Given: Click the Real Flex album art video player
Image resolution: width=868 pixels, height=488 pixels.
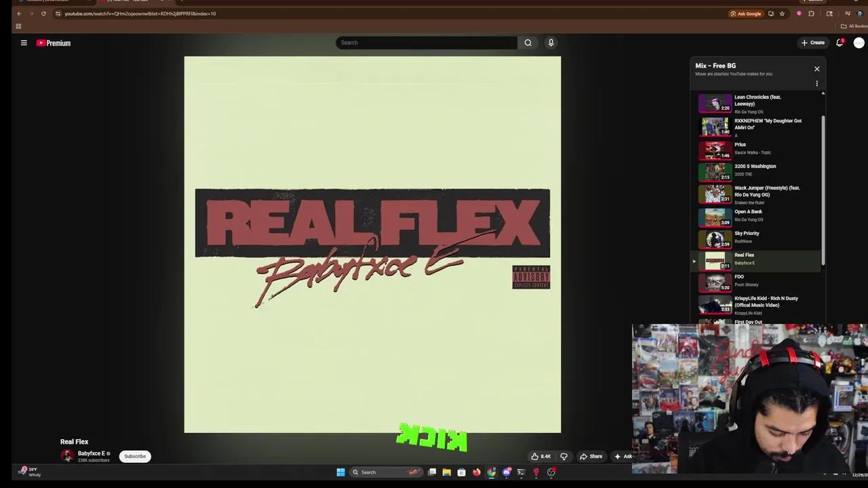Looking at the screenshot, I should (x=372, y=245).
